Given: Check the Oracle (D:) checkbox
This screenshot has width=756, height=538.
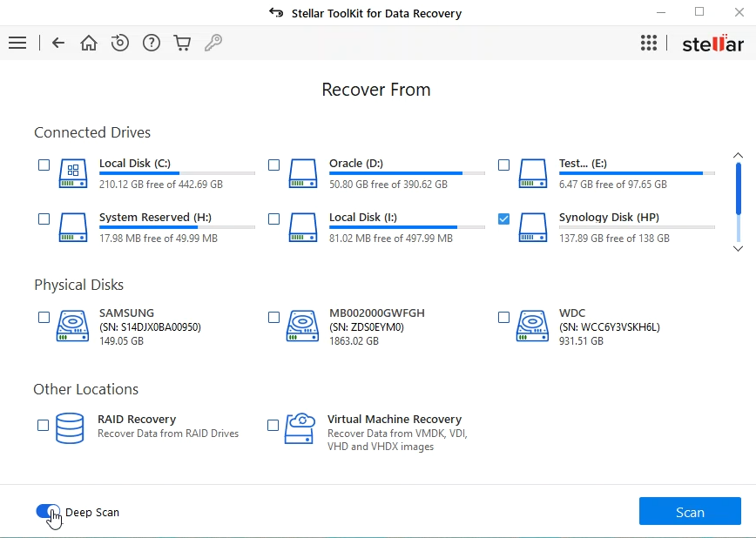Looking at the screenshot, I should pyautogui.click(x=273, y=165).
